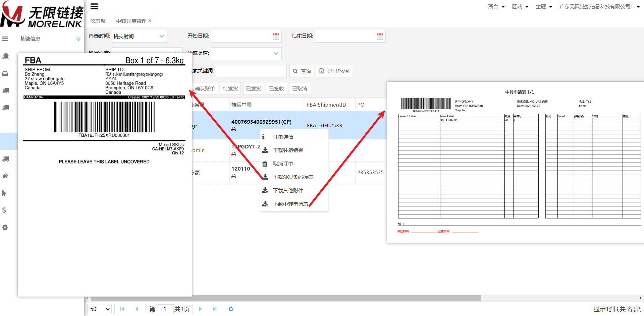The width and height of the screenshot is (644, 316).
Task: Click the 中转申请表 document preview
Action: click(516, 163)
